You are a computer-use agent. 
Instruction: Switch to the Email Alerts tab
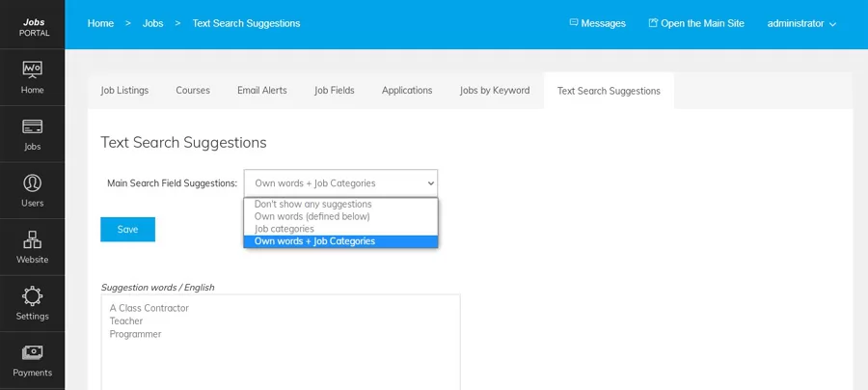point(261,91)
